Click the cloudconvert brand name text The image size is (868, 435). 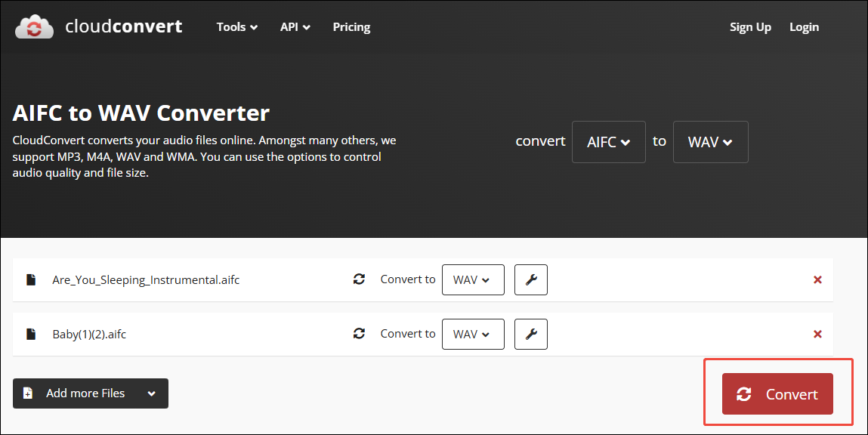click(123, 26)
